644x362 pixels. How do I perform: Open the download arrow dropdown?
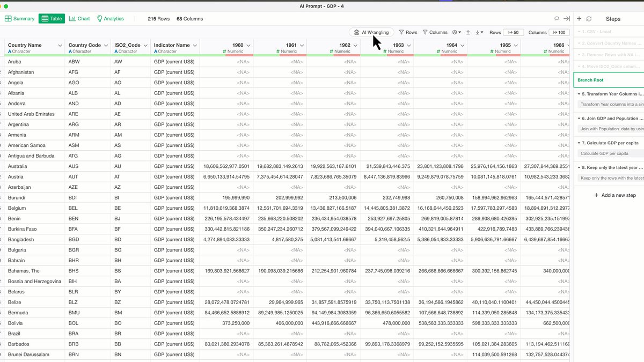pyautogui.click(x=479, y=32)
